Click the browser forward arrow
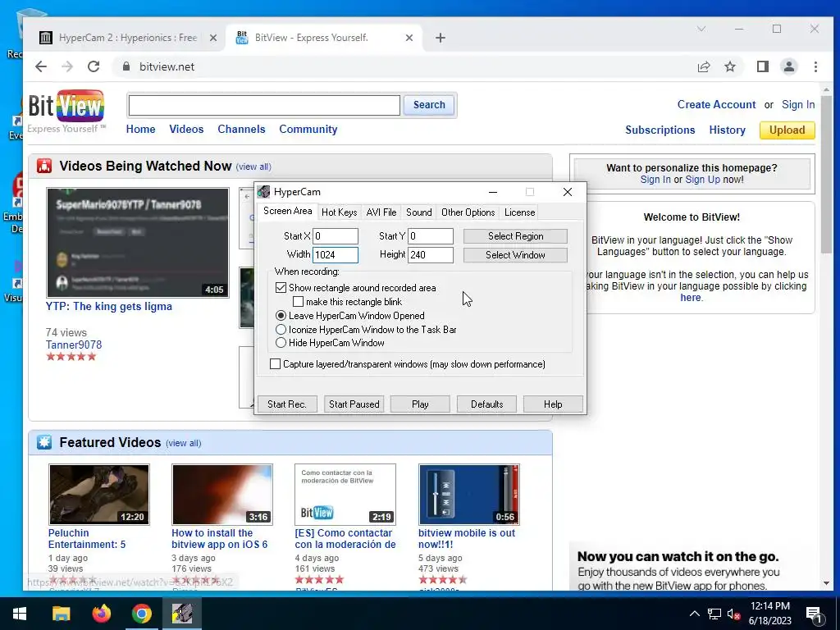The image size is (840, 630). click(x=67, y=66)
